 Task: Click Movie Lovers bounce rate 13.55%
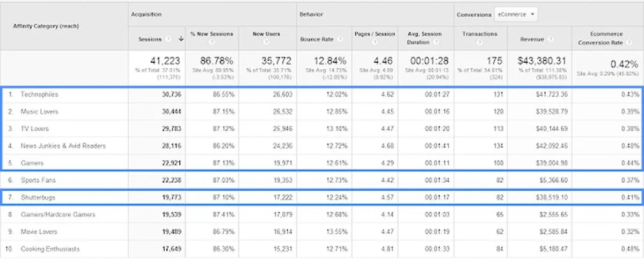pos(338,232)
